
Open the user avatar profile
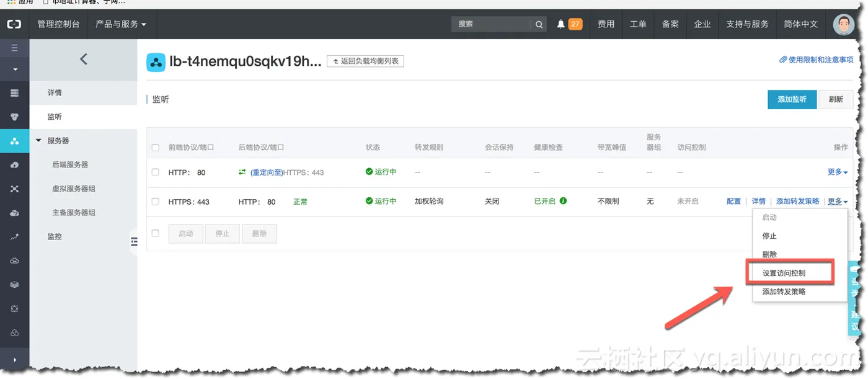click(844, 24)
